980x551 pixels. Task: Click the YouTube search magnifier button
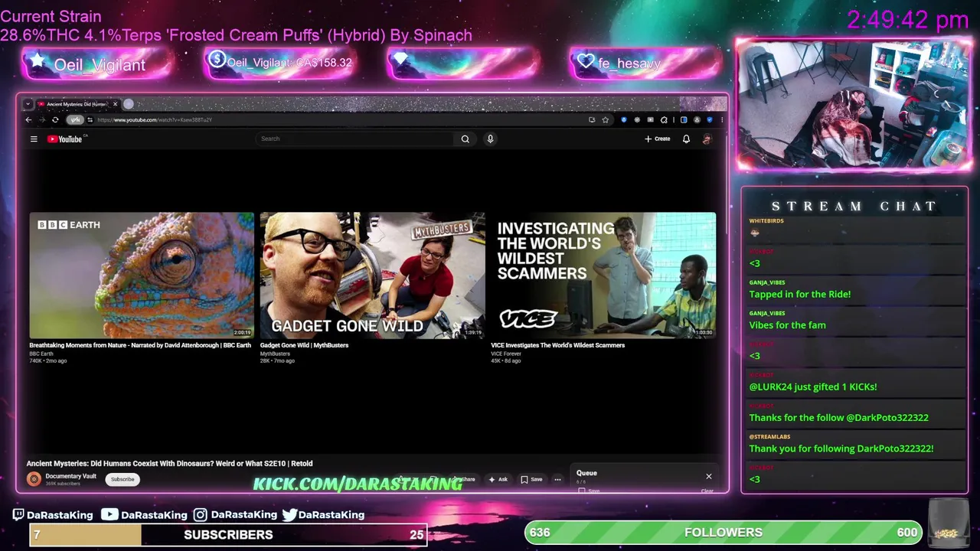465,139
